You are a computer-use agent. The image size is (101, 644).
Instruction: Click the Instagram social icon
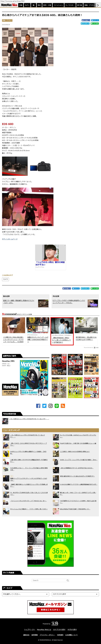pos(51,406)
